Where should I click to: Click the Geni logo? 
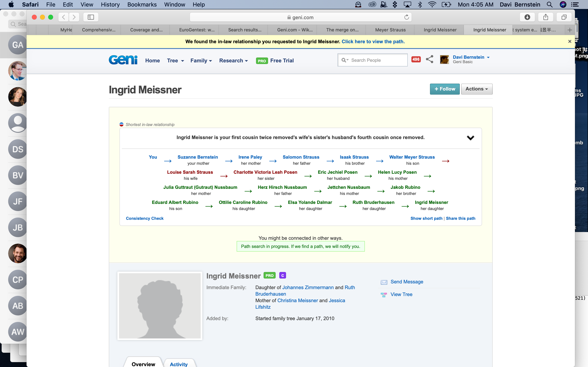123,60
